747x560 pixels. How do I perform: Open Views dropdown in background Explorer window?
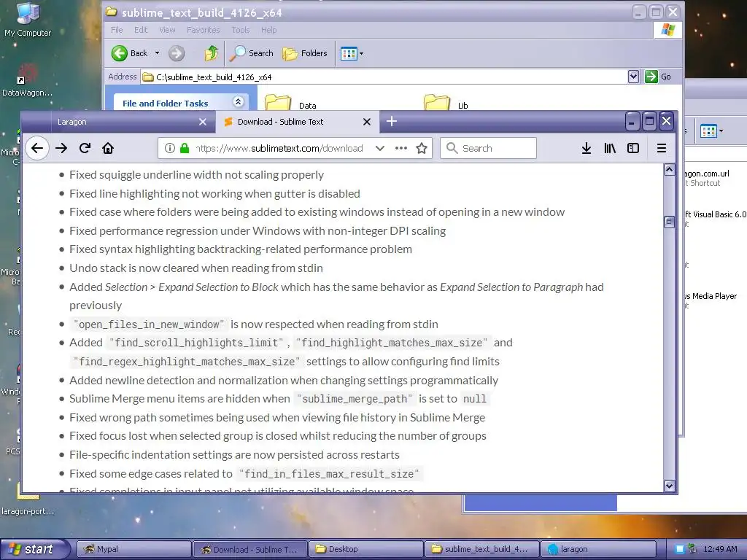(x=711, y=131)
